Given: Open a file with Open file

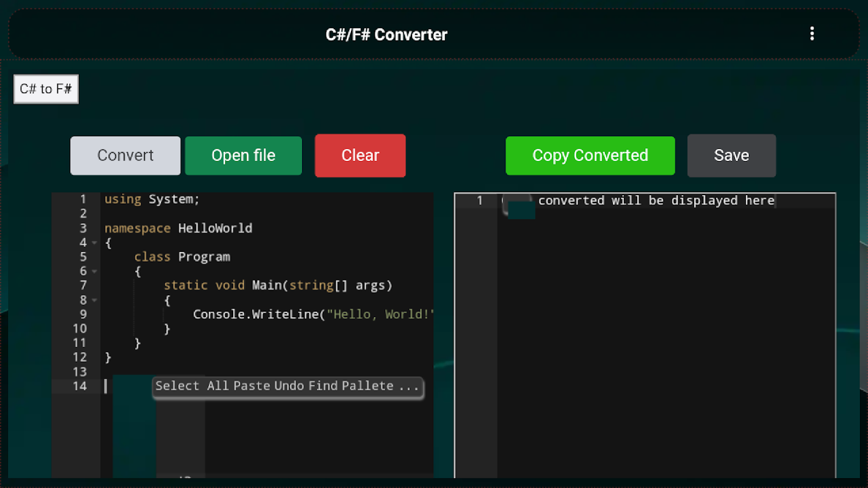Looking at the screenshot, I should point(244,156).
